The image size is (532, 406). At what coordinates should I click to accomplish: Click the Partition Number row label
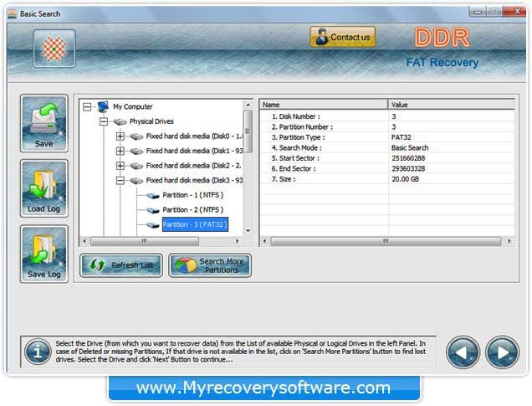tap(302, 127)
